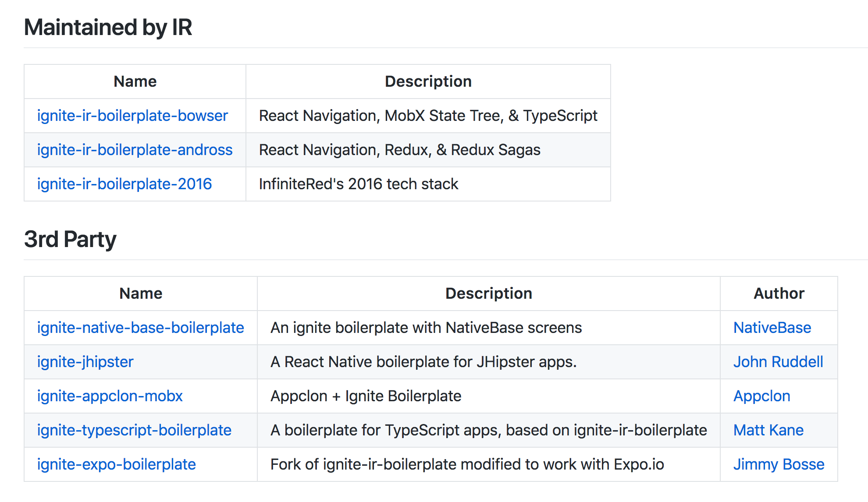Open the ignite-expo-boilerplate link
The image size is (868, 502).
[x=116, y=464]
